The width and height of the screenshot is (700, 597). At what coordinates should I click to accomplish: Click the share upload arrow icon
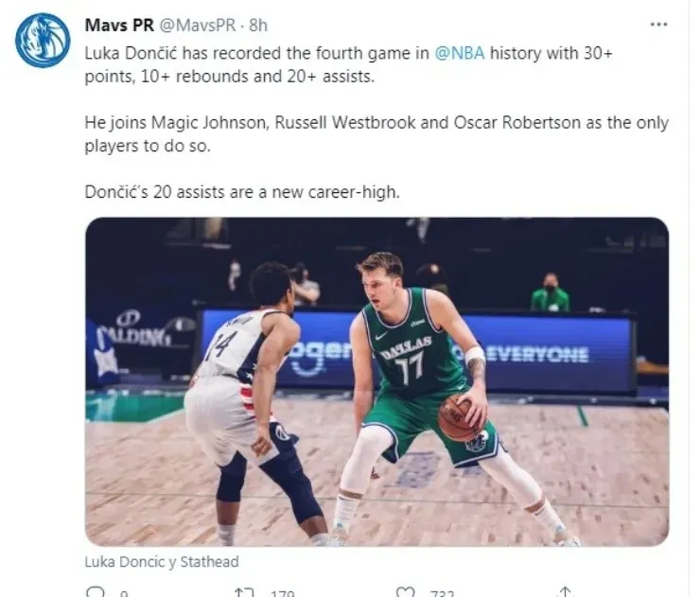(566, 592)
